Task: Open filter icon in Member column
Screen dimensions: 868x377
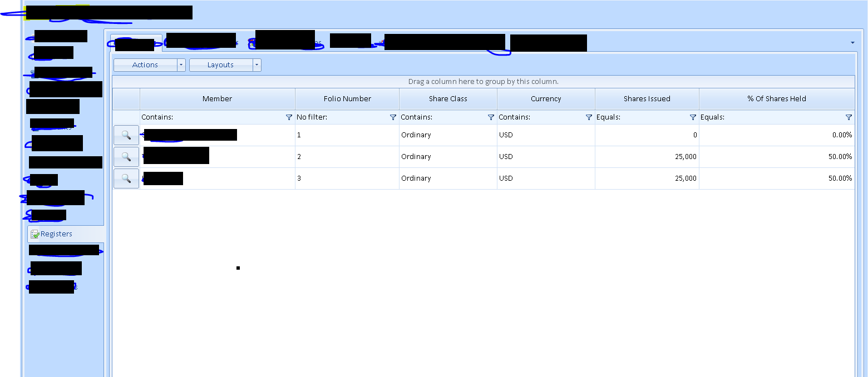Action: pos(289,117)
